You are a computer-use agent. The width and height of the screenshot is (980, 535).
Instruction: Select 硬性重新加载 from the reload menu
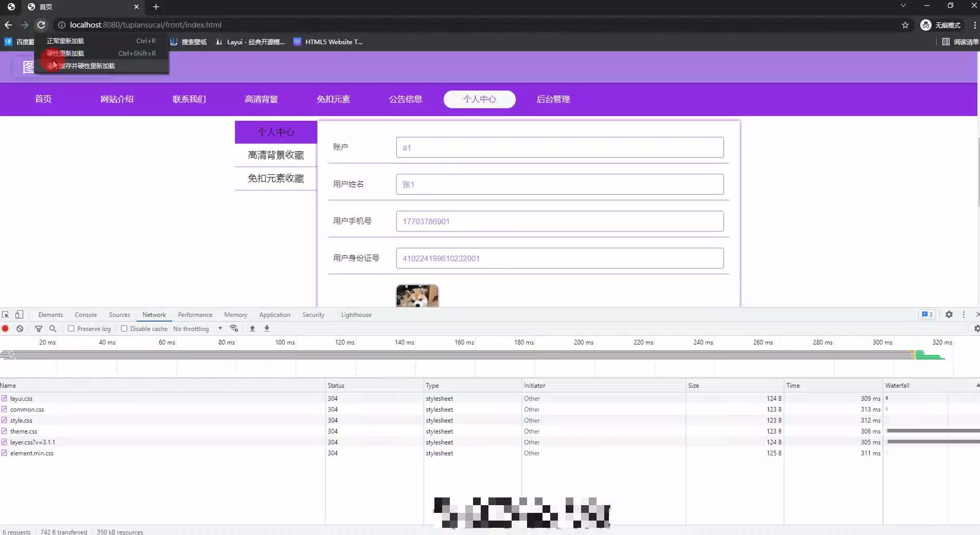tap(65, 53)
